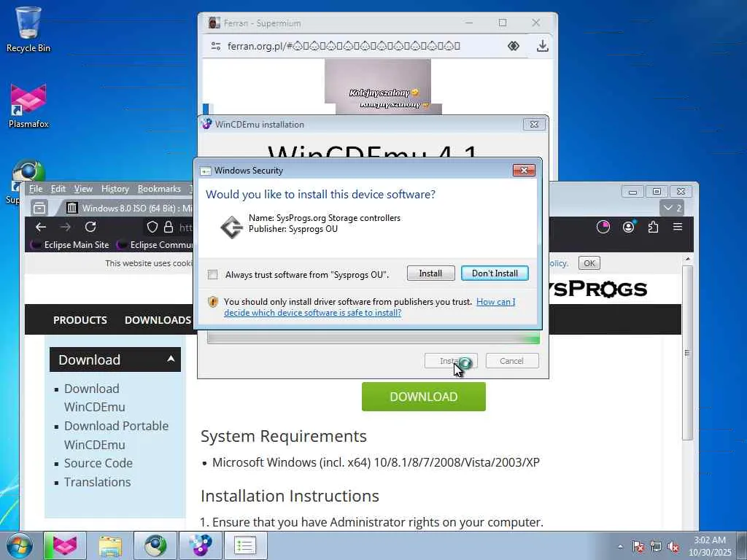
Task: Click Show Desktop button at taskbar end
Action: click(x=742, y=545)
